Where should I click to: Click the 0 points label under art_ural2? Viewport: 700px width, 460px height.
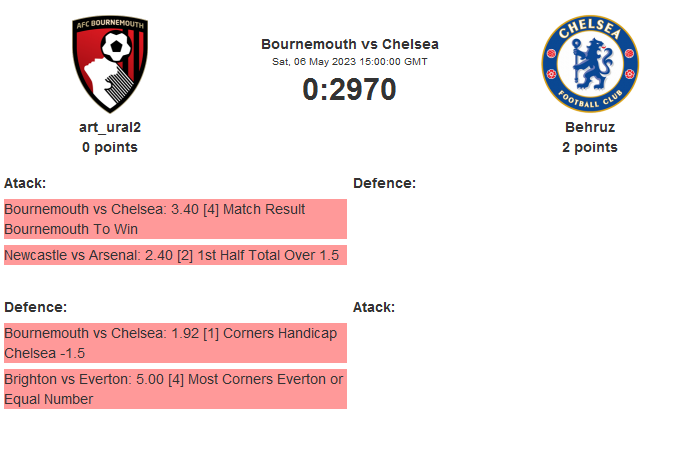coord(110,147)
